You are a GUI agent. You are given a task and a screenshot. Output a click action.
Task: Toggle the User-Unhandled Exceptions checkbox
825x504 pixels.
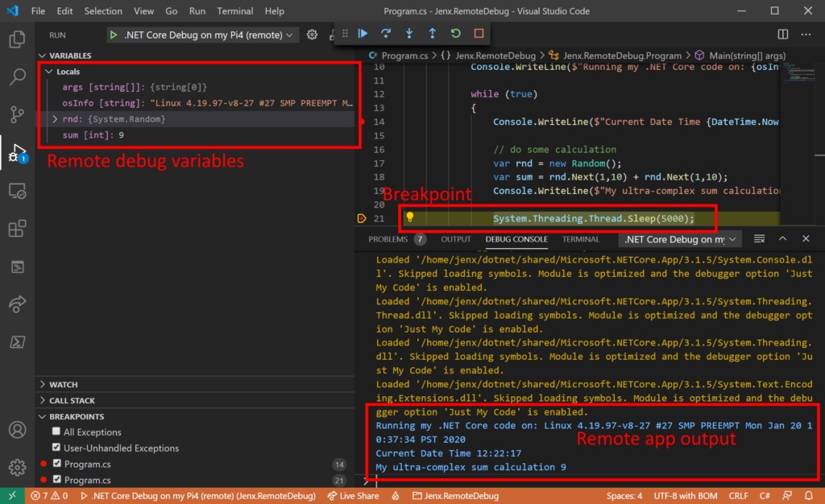tap(56, 448)
